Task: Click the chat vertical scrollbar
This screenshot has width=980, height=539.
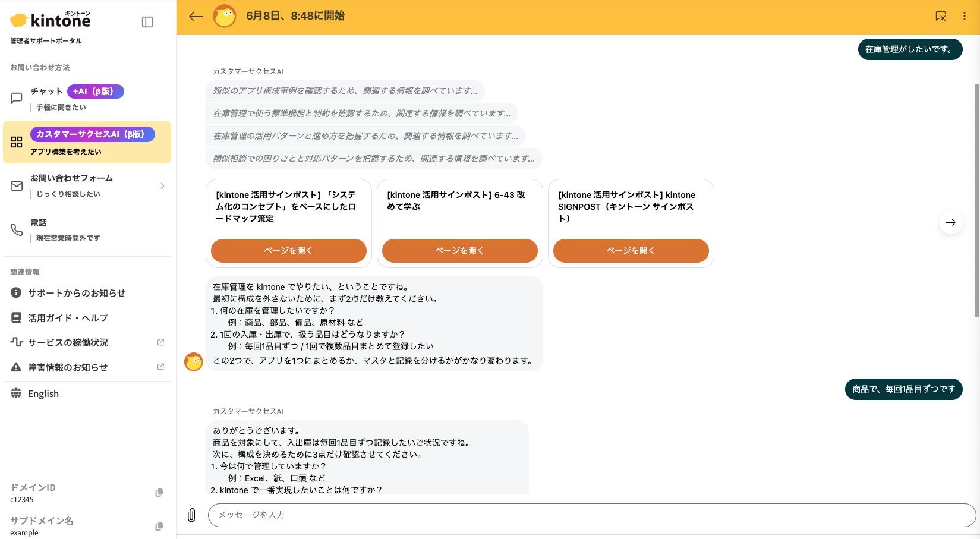Action: point(976,201)
